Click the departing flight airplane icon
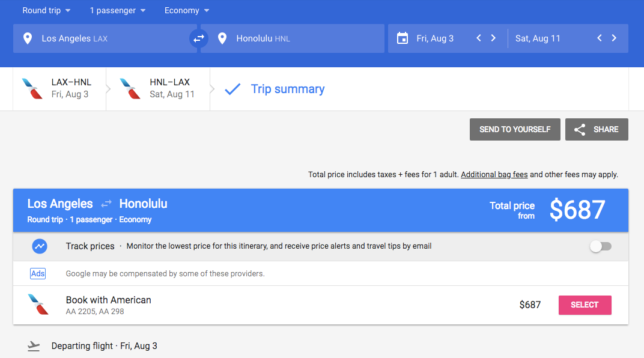Image resolution: width=644 pixels, height=358 pixels. (34, 347)
